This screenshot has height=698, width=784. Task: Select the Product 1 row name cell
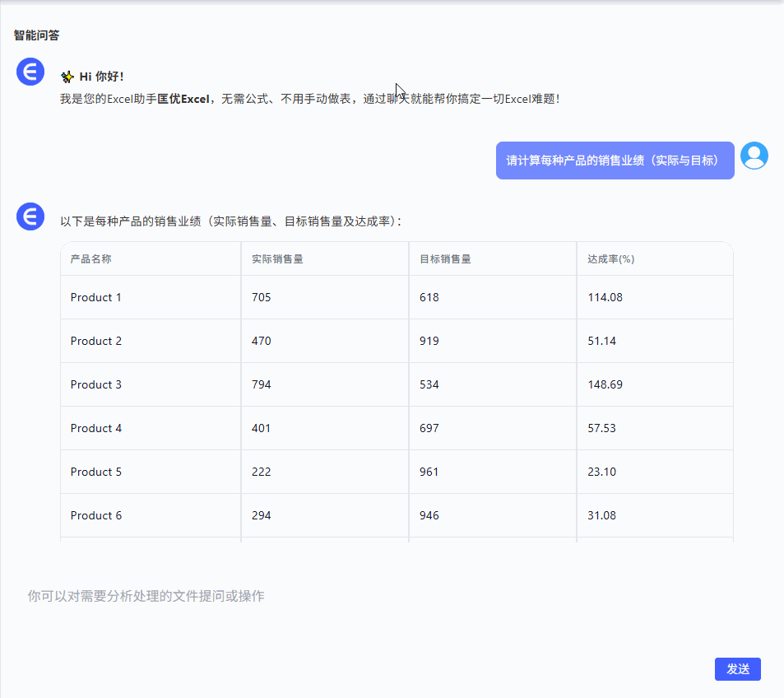click(96, 297)
